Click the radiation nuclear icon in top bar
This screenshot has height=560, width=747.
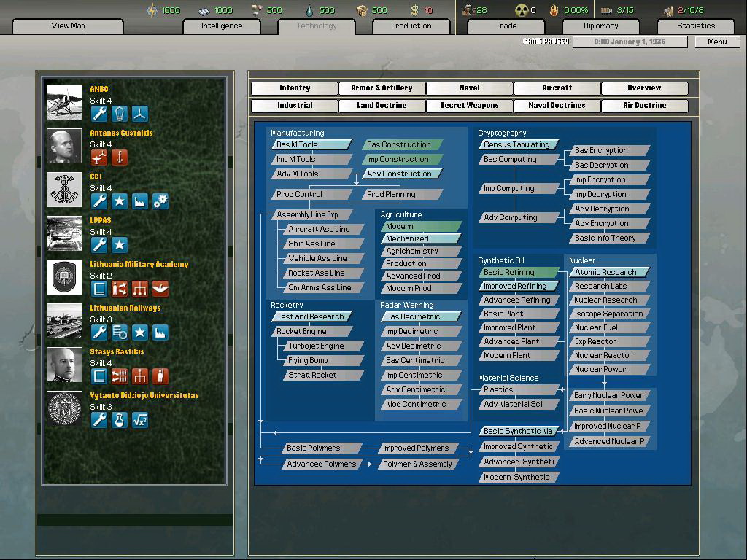pos(522,10)
